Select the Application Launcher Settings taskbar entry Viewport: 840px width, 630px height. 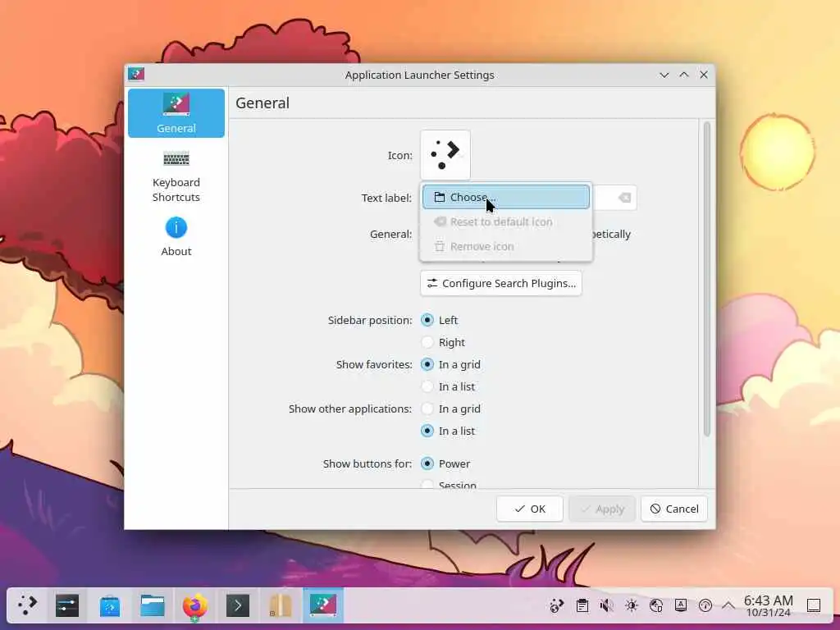point(323,605)
